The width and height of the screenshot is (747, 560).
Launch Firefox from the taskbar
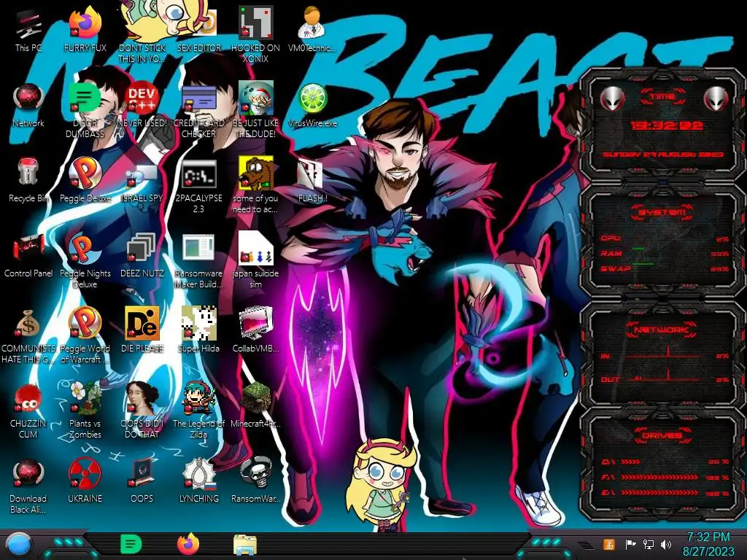tap(188, 544)
